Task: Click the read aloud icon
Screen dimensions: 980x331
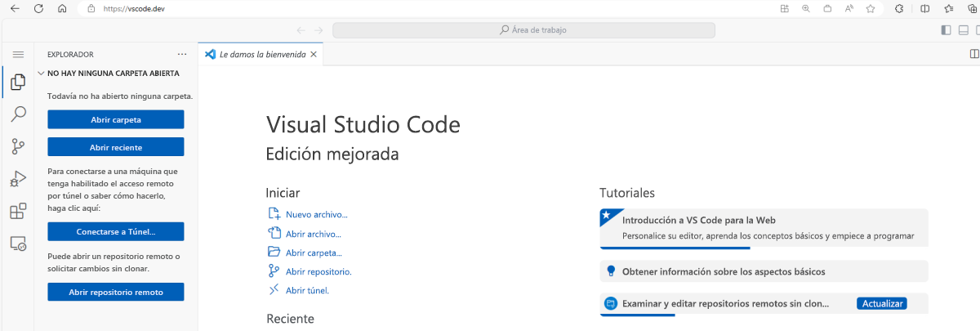Action: (849, 8)
